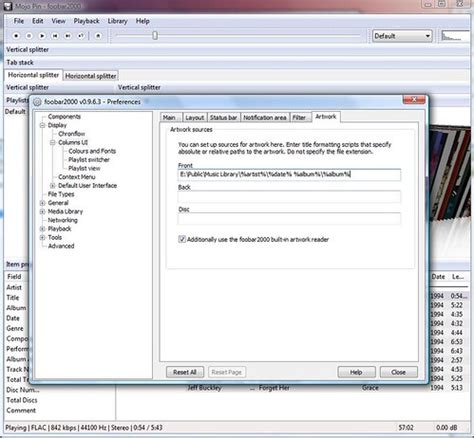Expand the Media Library node

(42, 212)
